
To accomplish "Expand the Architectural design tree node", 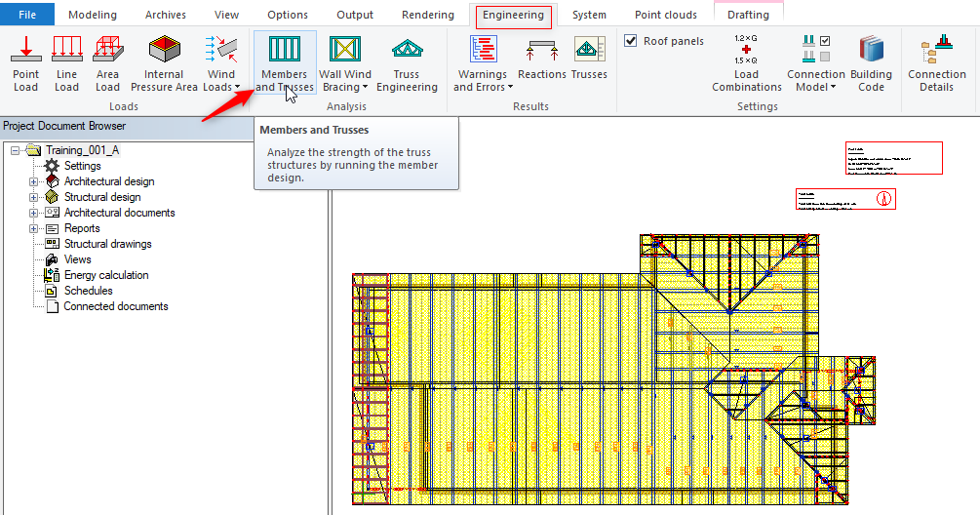I will click(34, 181).
